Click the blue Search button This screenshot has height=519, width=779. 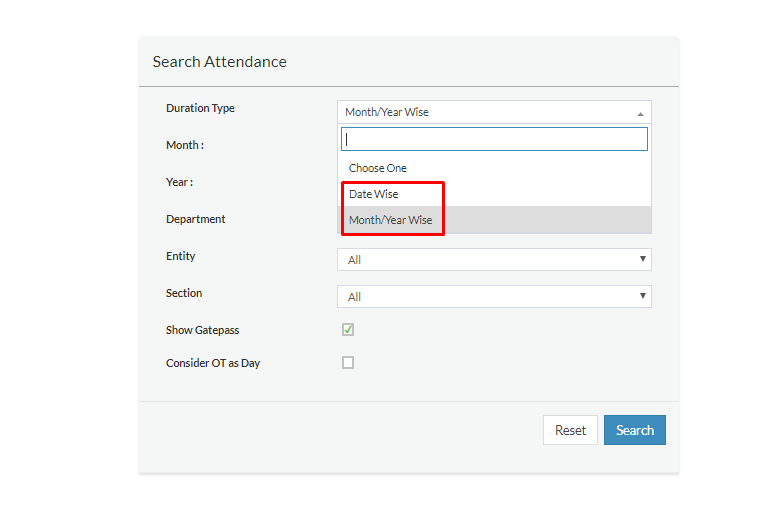point(635,430)
